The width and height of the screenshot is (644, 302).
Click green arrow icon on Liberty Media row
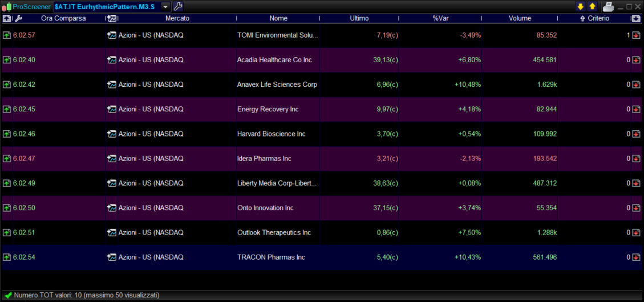coord(7,183)
